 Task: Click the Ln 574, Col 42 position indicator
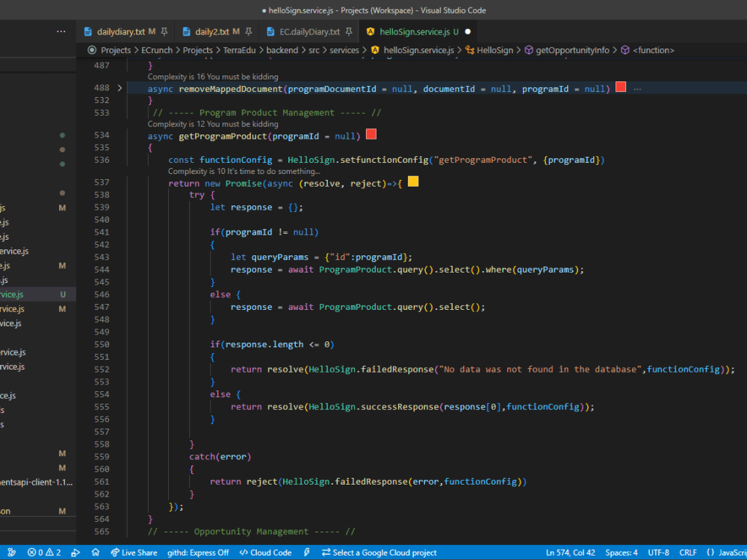570,553
